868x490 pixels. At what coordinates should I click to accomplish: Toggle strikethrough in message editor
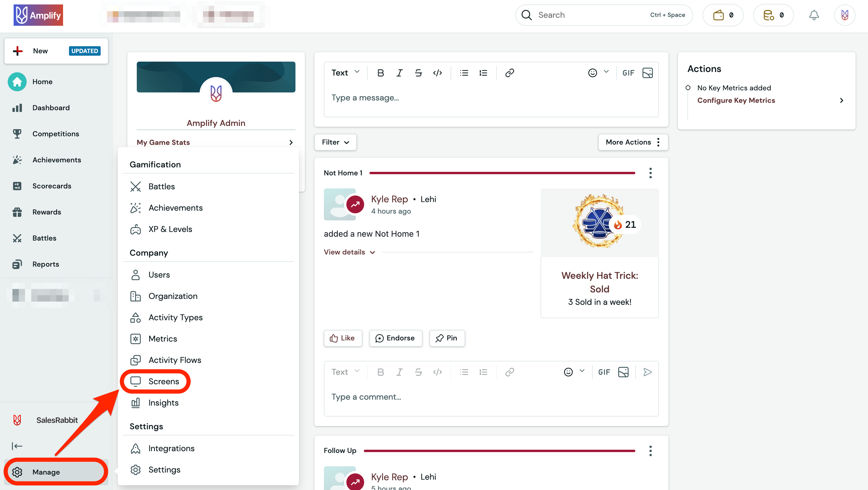418,73
